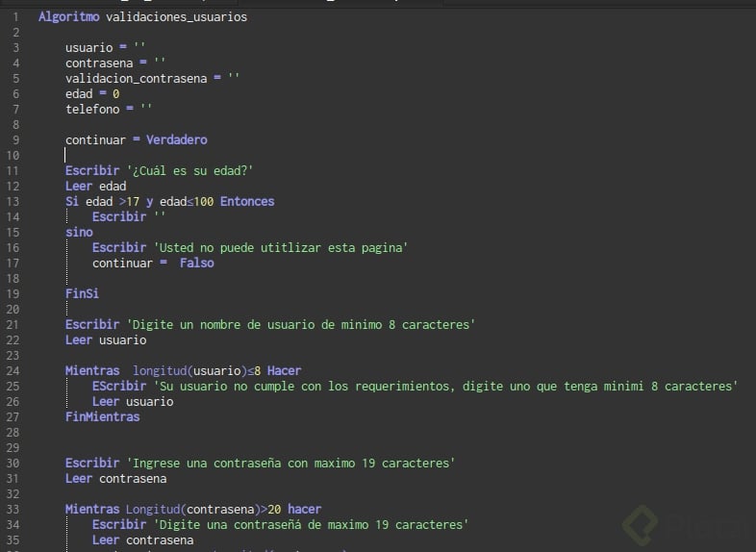The height and width of the screenshot is (552, 756).
Task: Click 'Leer usuario' on line 22
Action: tap(106, 339)
